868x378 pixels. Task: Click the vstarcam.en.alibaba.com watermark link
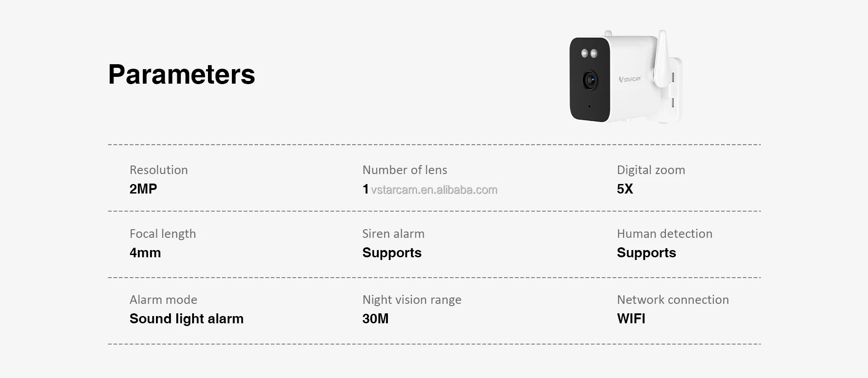[x=434, y=190]
